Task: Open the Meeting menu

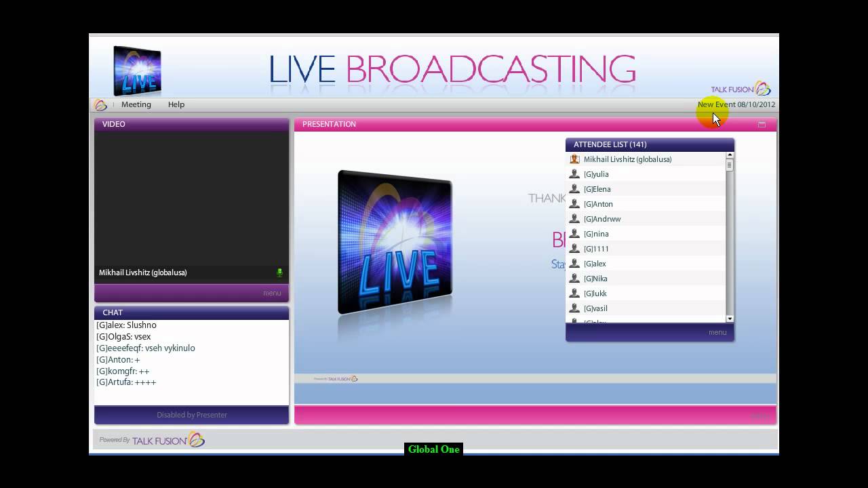Action: pos(136,104)
